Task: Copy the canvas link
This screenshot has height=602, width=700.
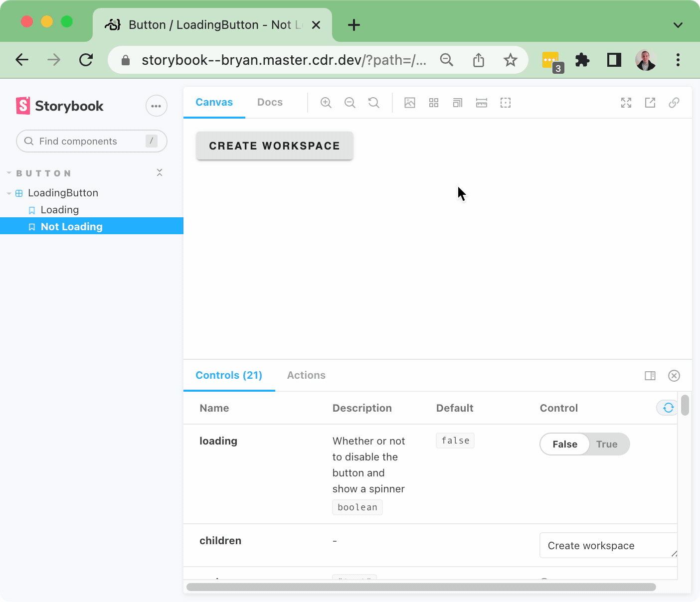Action: tap(674, 103)
